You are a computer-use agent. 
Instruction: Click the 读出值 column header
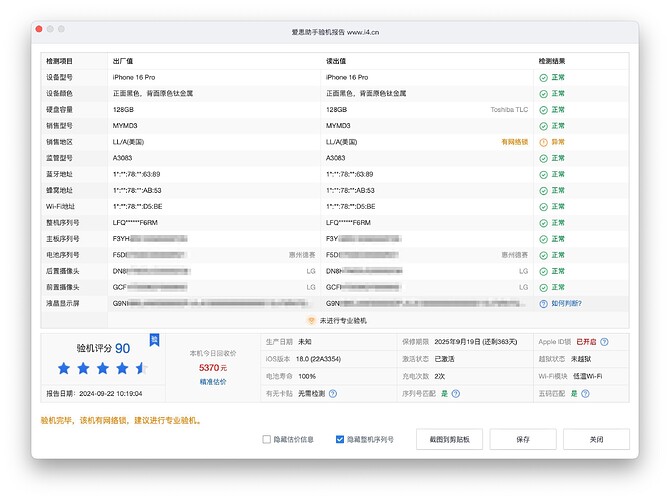tap(336, 61)
